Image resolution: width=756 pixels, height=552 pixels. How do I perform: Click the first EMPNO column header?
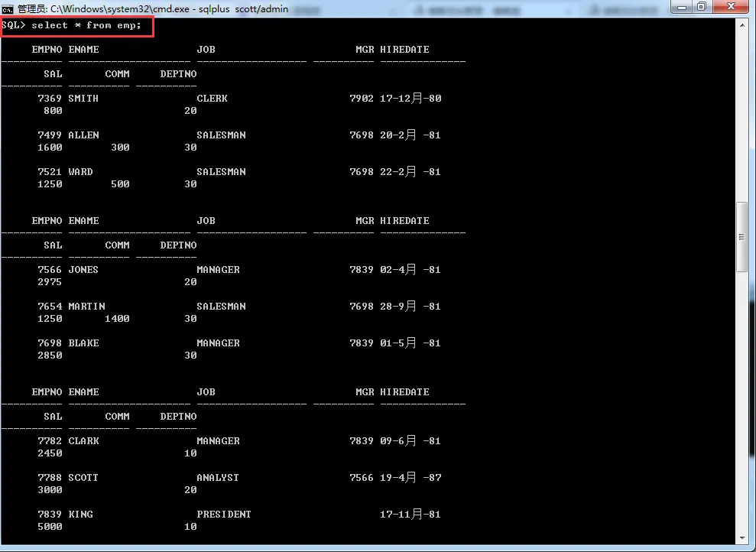pos(47,49)
